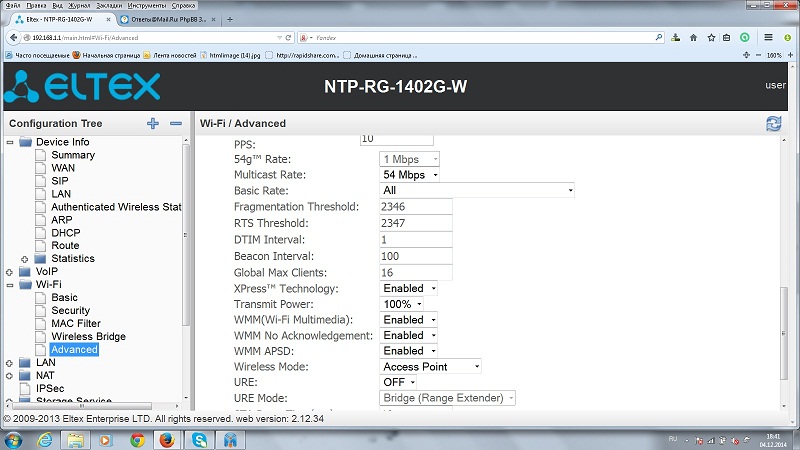Click the Global Max Clients field

pos(416,272)
